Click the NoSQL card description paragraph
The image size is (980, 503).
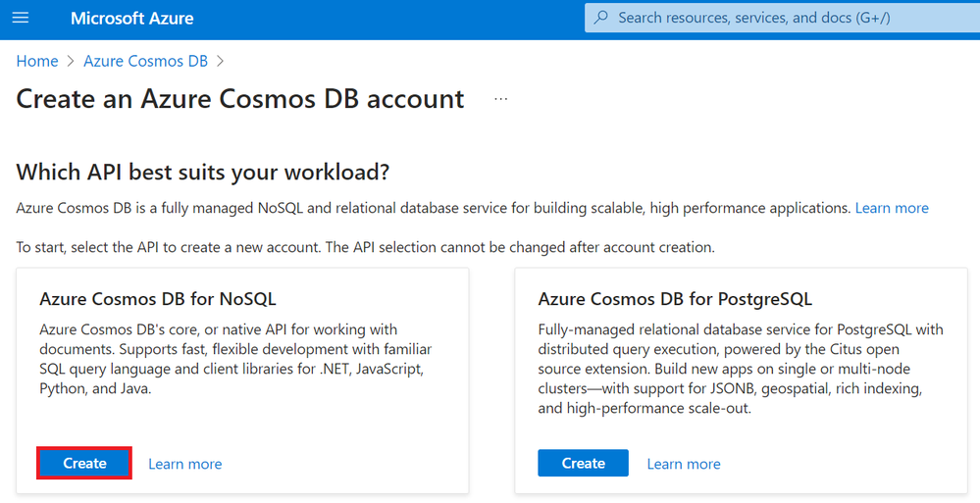tap(235, 359)
